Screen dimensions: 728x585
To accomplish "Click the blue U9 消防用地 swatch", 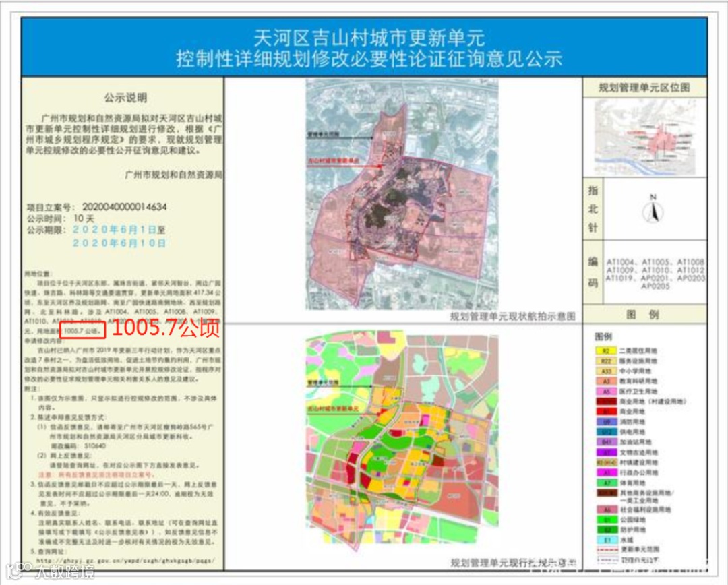I will (x=606, y=422).
